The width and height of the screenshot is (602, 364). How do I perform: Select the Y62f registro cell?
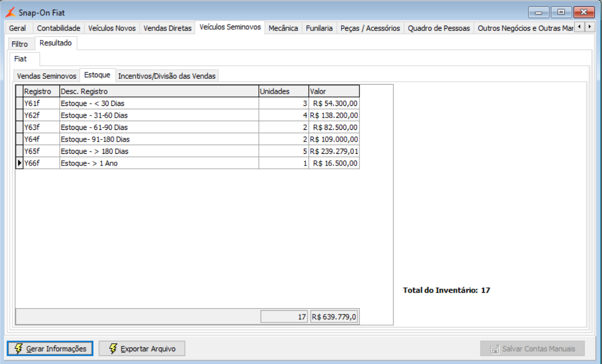[42, 115]
